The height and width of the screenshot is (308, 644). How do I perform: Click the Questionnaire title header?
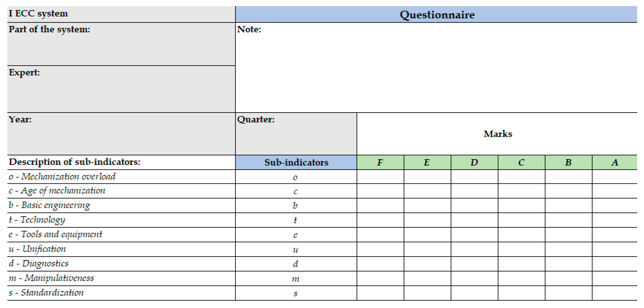[x=437, y=14]
